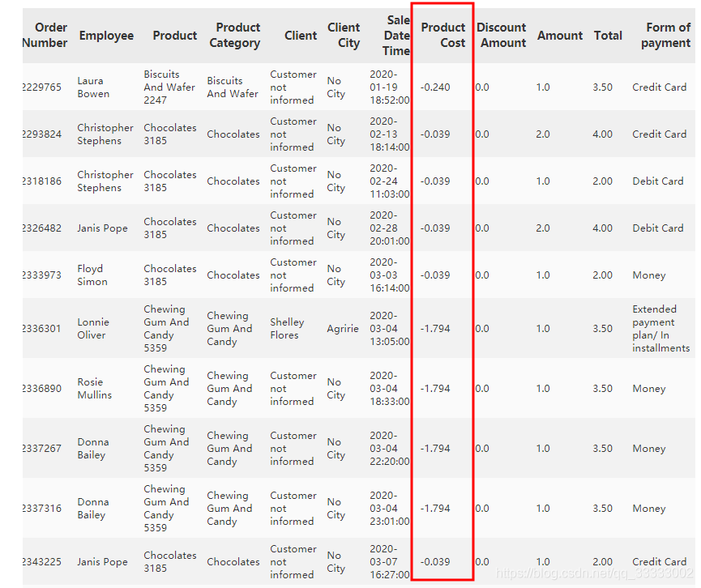Click order number 2326482 cell

[42, 228]
